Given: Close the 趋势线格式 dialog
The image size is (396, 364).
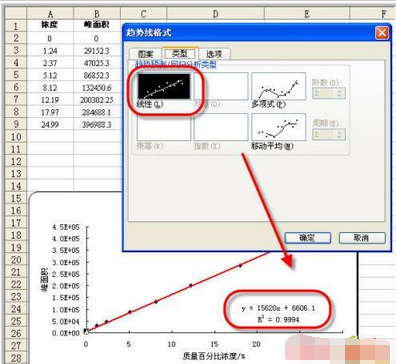Looking at the screenshot, I should click(x=382, y=33).
